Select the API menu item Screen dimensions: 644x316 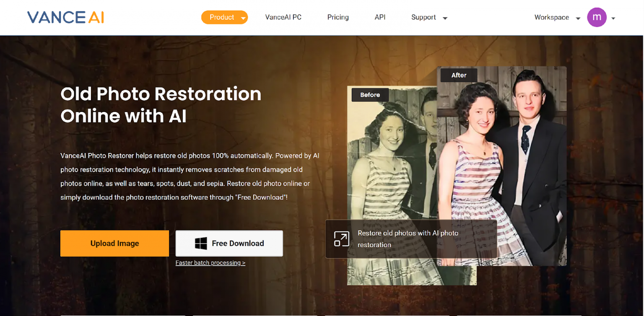(x=380, y=17)
